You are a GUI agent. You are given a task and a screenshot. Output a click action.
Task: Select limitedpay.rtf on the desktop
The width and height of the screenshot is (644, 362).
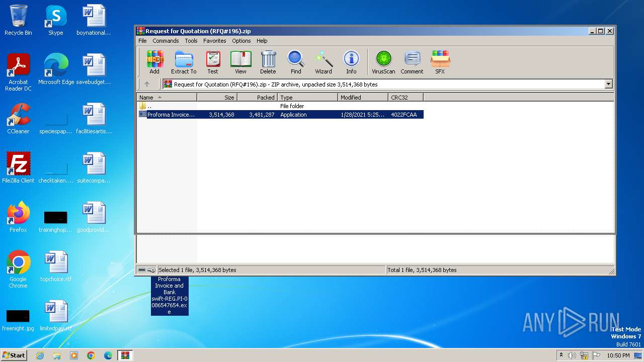coord(56,316)
